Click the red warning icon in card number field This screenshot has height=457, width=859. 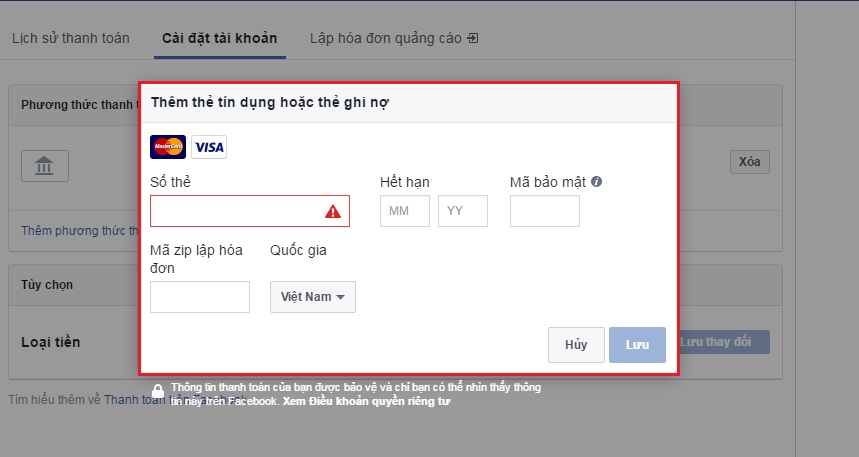(333, 211)
